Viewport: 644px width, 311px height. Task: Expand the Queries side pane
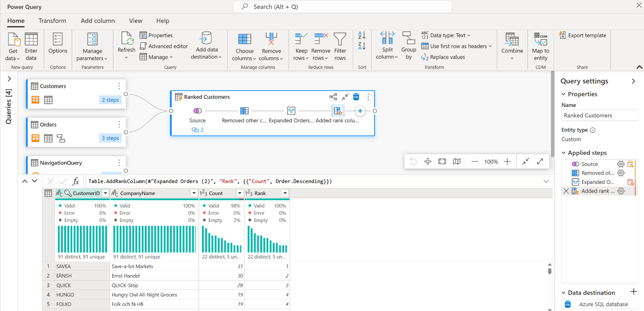9,79
